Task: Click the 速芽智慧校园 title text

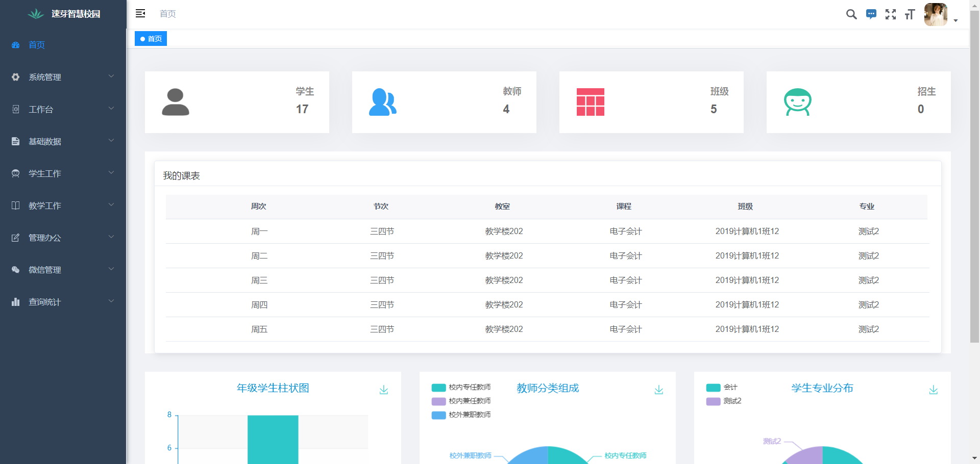Action: (76, 14)
